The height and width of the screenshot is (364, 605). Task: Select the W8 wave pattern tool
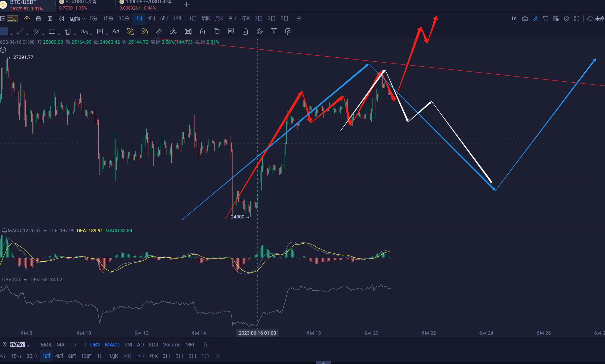pyautogui.click(x=84, y=32)
